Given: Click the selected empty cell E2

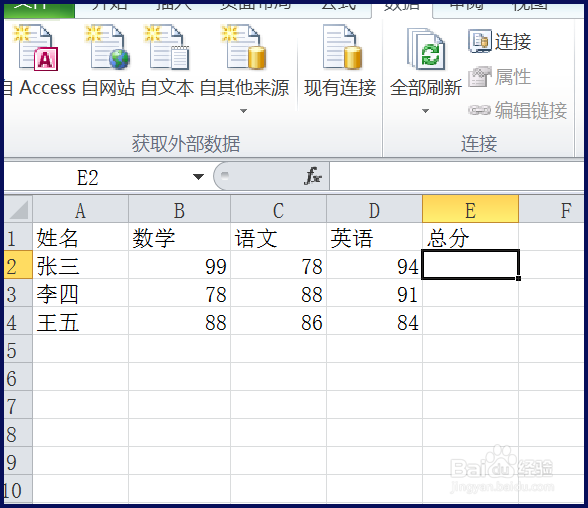Looking at the screenshot, I should pos(471,265).
